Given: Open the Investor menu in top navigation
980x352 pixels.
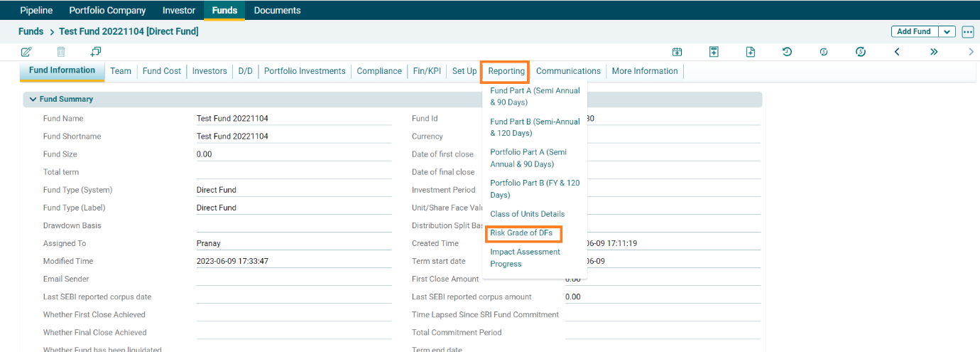Looking at the screenshot, I should point(178,11).
